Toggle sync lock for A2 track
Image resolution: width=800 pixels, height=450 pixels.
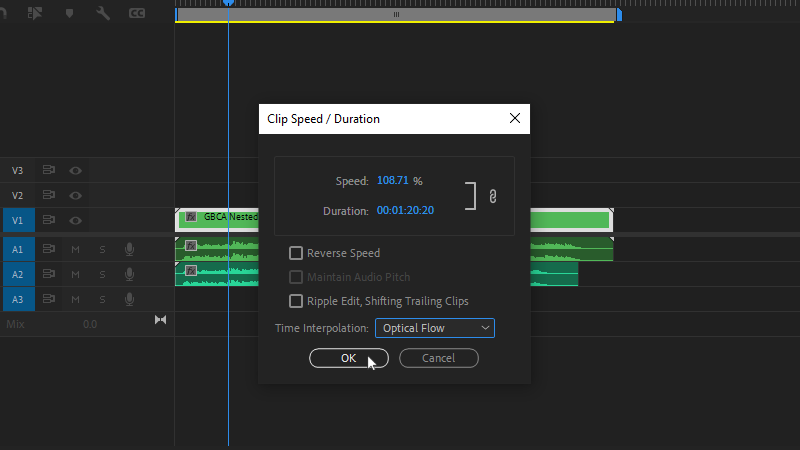click(x=48, y=274)
